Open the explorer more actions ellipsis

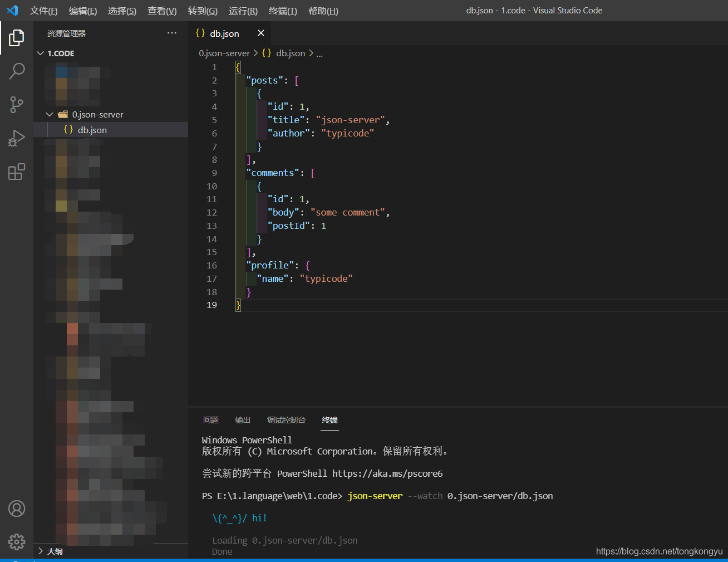tap(172, 33)
